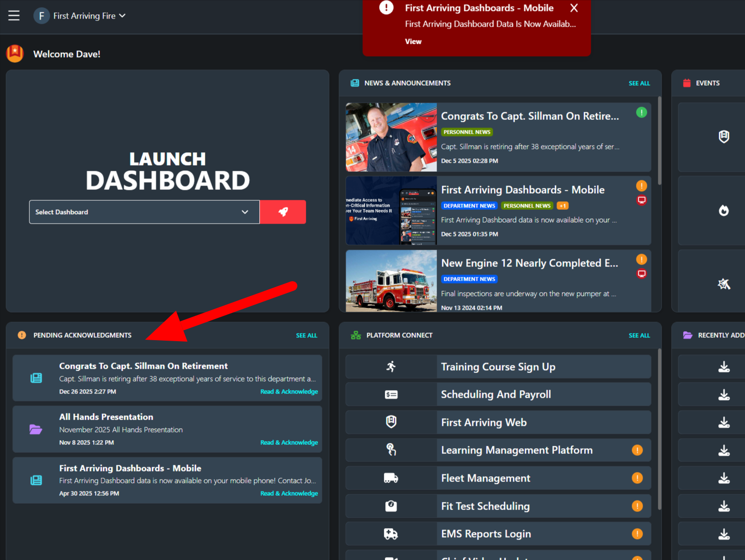See all Pending Acknowledgments
745x560 pixels.
coord(306,335)
